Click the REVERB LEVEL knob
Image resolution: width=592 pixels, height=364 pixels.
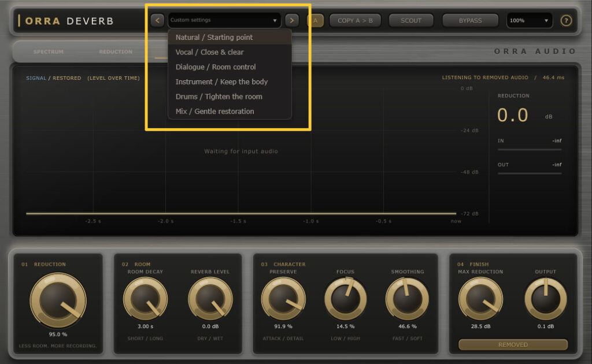tap(210, 299)
